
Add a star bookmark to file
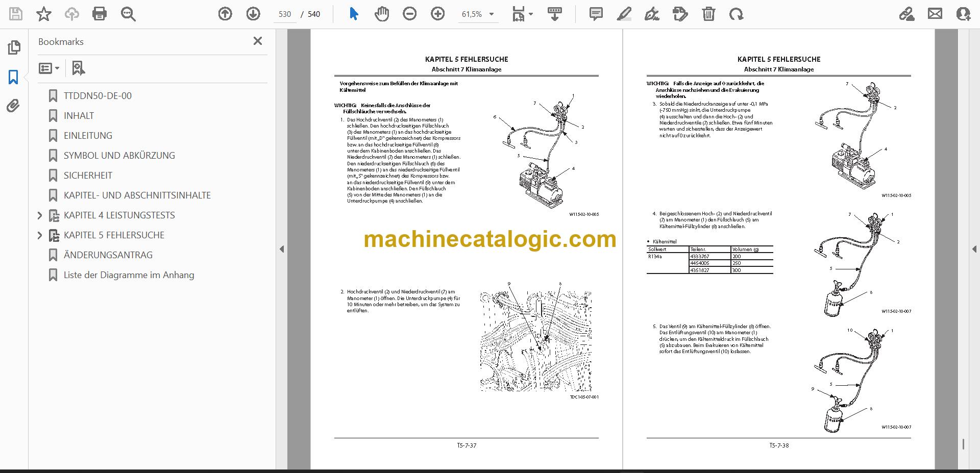[44, 14]
